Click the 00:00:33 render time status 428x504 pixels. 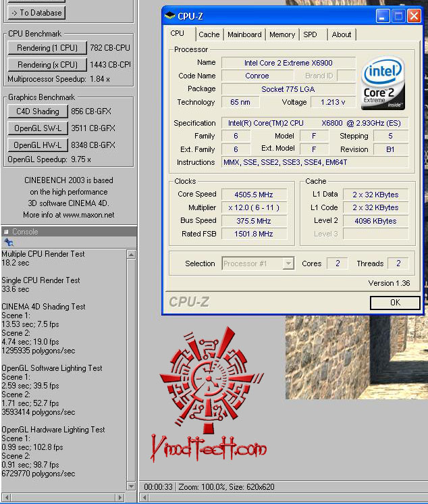click(x=158, y=487)
